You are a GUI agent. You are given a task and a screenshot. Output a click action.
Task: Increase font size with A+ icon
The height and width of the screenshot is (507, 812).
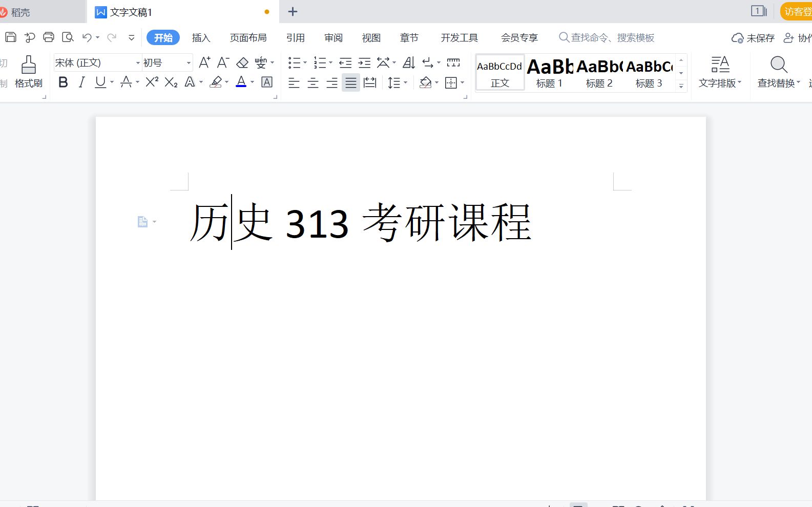click(204, 62)
